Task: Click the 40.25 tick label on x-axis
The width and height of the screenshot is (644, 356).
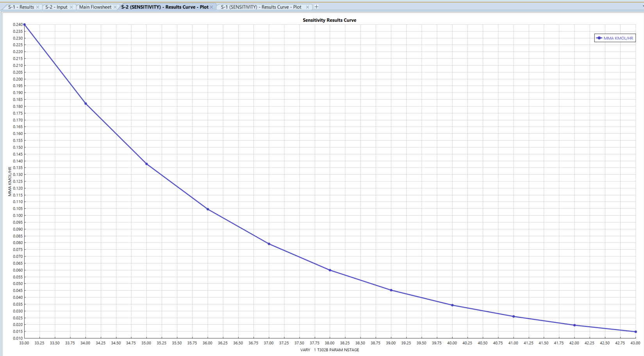Action: (x=467, y=343)
